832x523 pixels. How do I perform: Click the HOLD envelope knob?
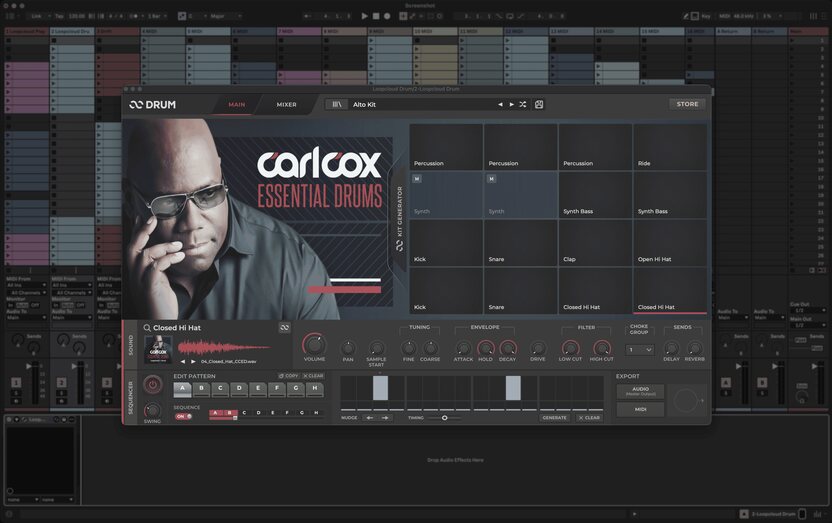pyautogui.click(x=486, y=348)
